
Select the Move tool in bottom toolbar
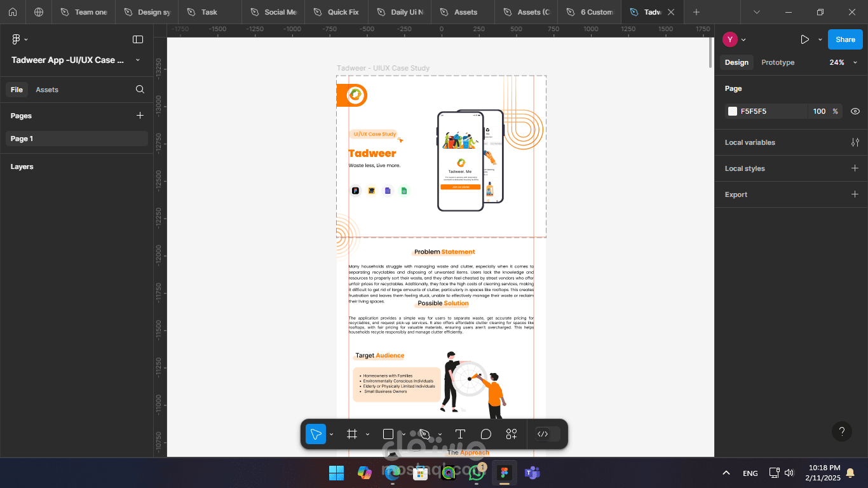click(315, 434)
